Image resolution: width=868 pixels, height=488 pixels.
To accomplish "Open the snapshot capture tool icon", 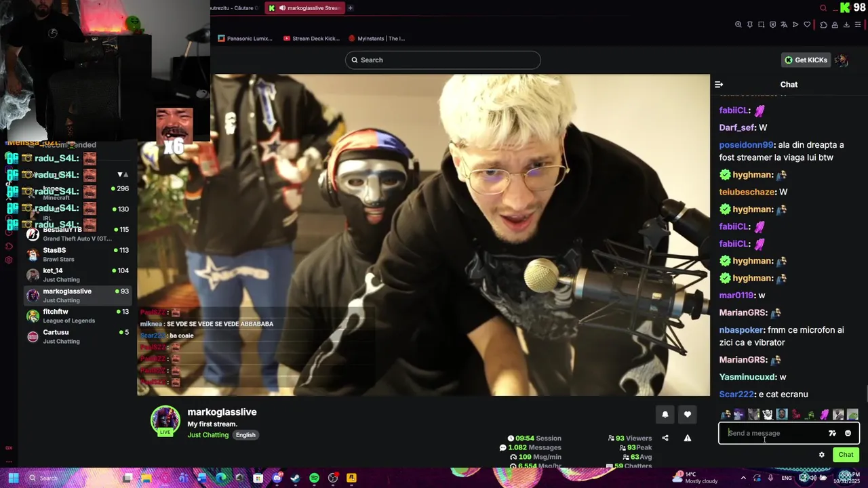I will [x=761, y=25].
